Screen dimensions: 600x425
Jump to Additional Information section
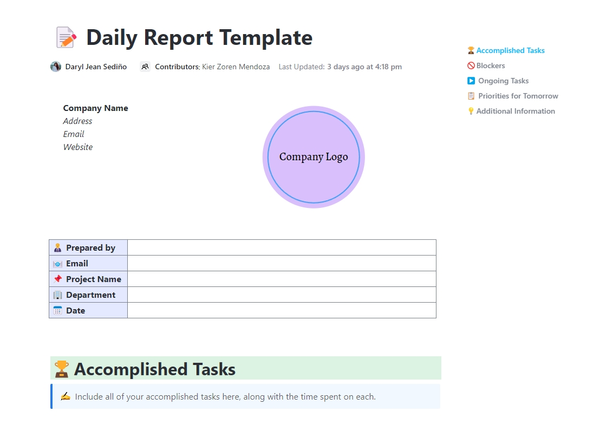(x=515, y=111)
